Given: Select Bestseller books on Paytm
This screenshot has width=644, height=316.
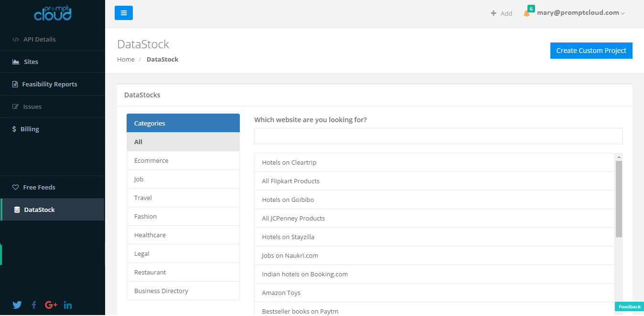Looking at the screenshot, I should [434, 309].
